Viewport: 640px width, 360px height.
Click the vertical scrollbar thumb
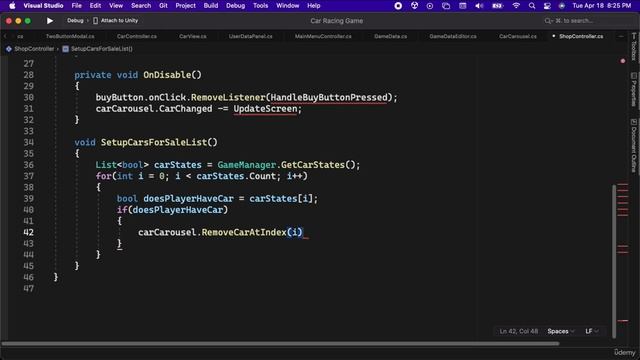click(x=614, y=261)
